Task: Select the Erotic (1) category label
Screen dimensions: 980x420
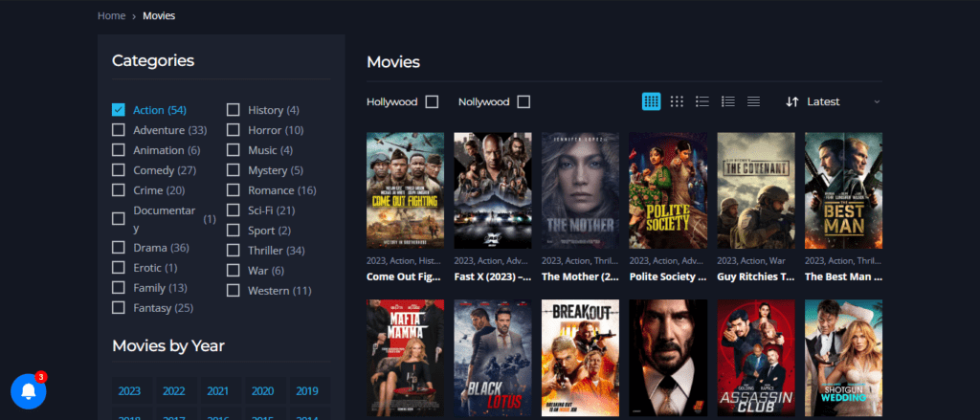Action: (155, 268)
